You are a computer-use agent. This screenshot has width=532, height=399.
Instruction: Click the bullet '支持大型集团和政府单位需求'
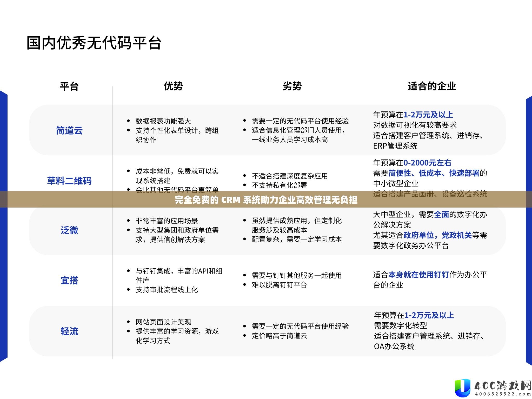tap(177, 235)
